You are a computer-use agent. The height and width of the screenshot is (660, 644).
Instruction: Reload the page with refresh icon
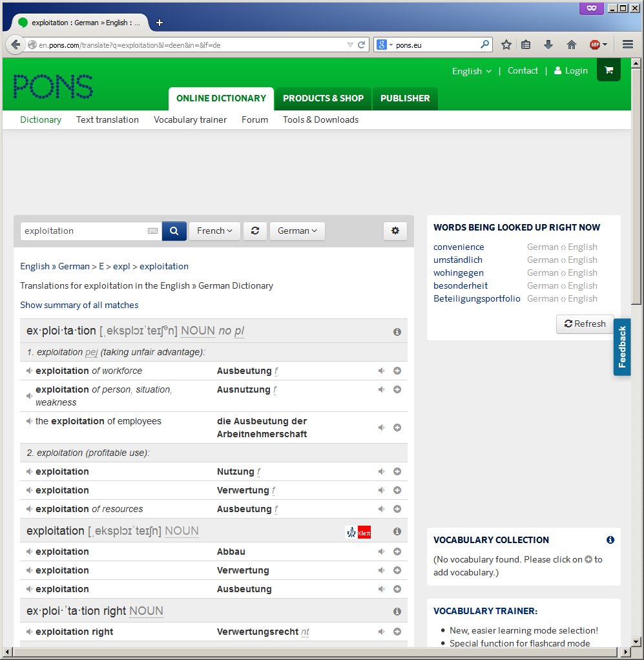pyautogui.click(x=361, y=45)
